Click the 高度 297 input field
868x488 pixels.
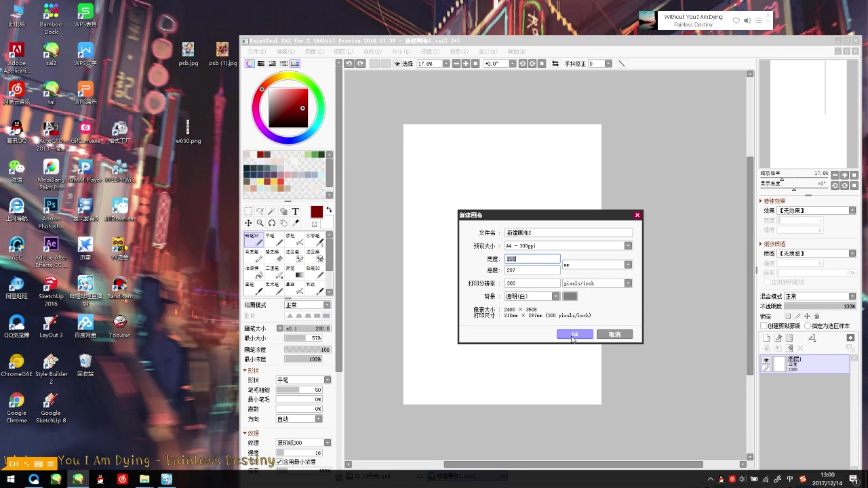(x=532, y=270)
